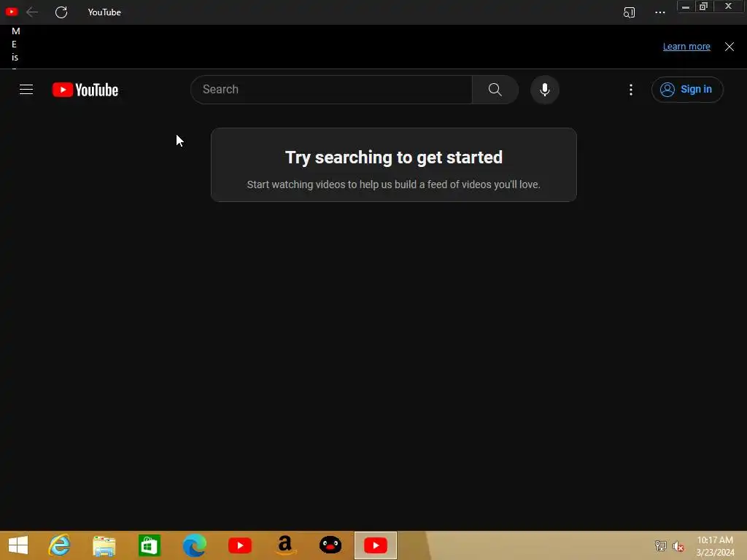Viewport: 747px width, 560px height.
Task: Click the Try searching to get started heading
Action: tap(393, 157)
